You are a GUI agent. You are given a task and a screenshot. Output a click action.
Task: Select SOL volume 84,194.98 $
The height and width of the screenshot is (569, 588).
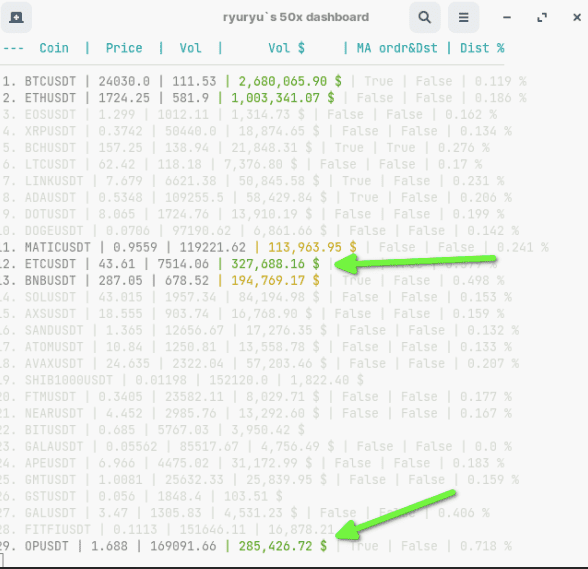279,297
